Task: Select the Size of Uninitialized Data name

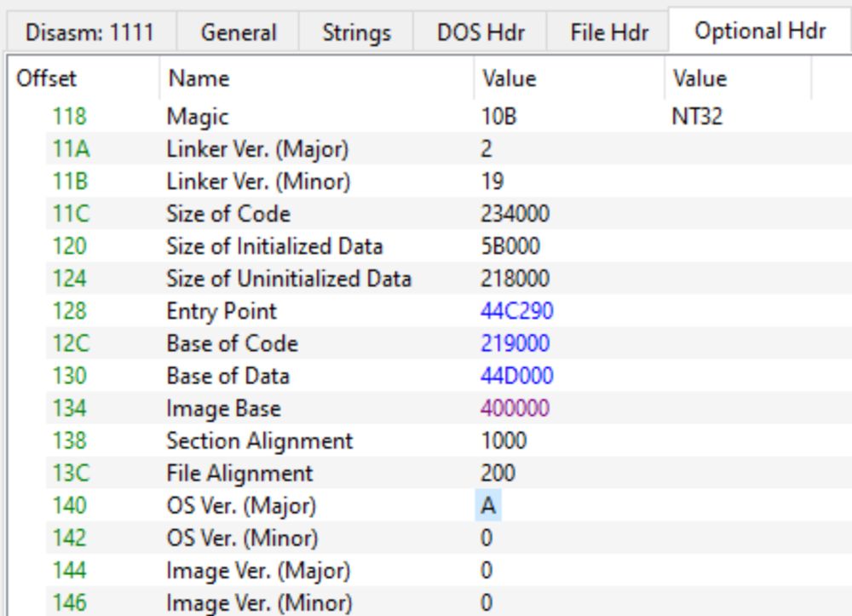Action: click(x=289, y=278)
